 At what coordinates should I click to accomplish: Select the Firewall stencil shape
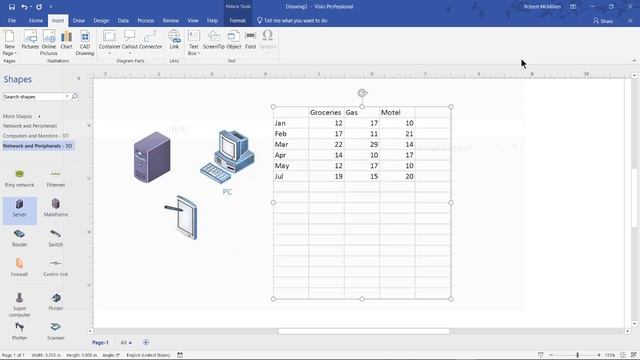(x=19, y=267)
